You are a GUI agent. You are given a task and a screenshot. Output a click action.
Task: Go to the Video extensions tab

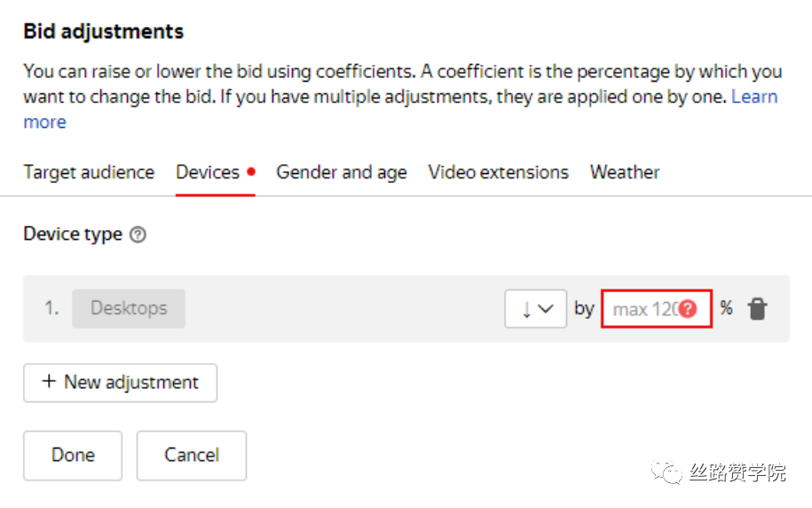coord(499,172)
